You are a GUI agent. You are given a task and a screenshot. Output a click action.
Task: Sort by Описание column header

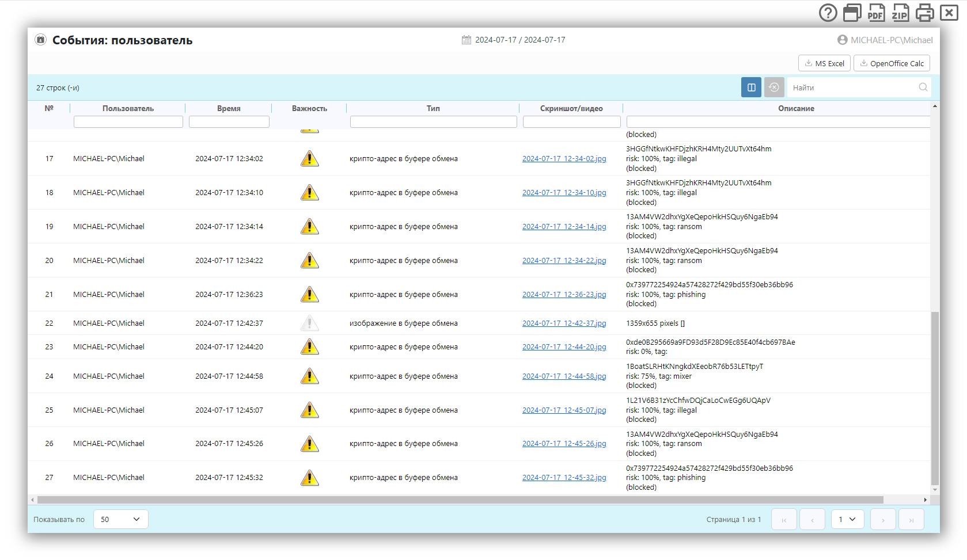coord(796,108)
